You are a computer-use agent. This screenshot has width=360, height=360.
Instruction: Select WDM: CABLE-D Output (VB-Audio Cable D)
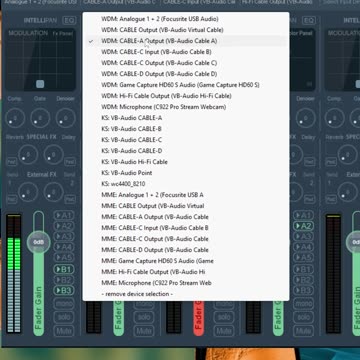(186, 74)
